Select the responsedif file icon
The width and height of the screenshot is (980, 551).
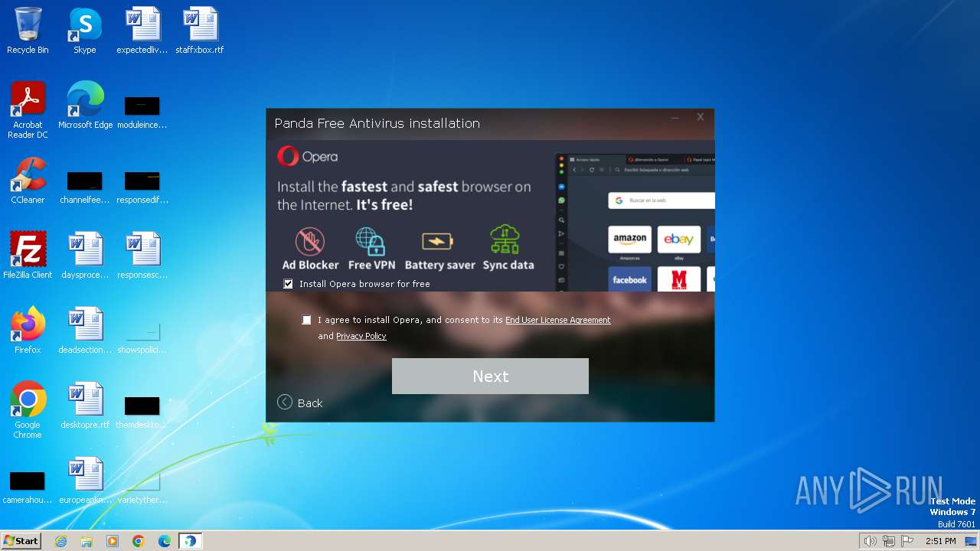142,186
